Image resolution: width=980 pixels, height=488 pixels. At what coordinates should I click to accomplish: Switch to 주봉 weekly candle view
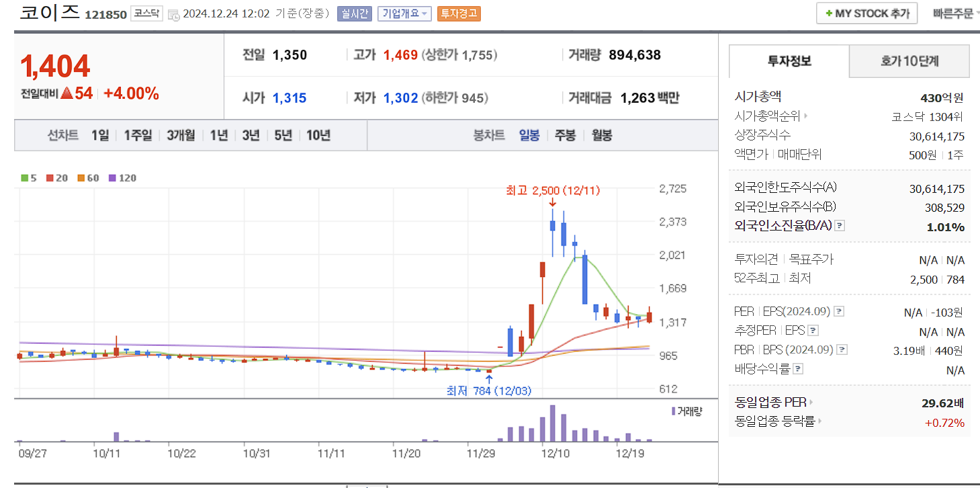(564, 135)
